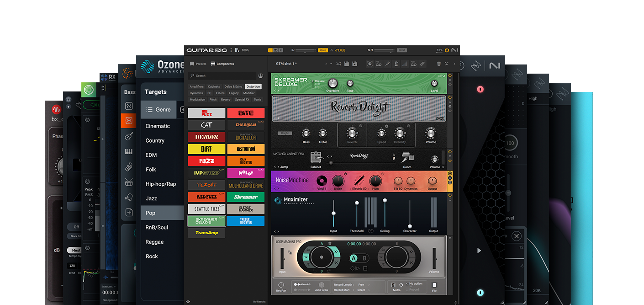The image size is (644, 305).
Task: Open the Record Start Direct selector
Action: point(361,290)
